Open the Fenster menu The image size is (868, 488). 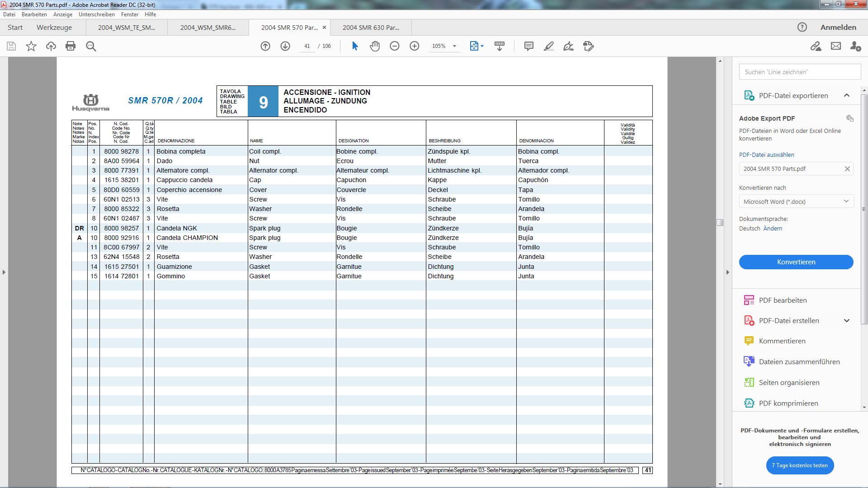click(x=130, y=14)
